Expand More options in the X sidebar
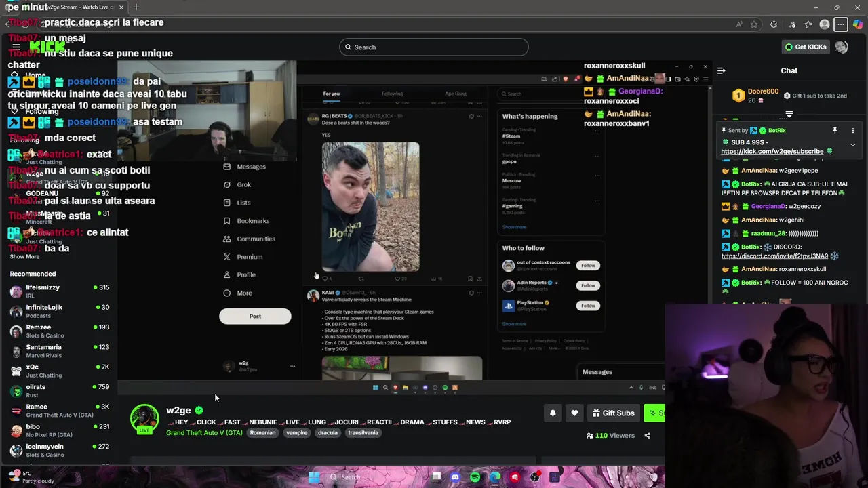Viewport: 868px width, 488px height. [237, 293]
